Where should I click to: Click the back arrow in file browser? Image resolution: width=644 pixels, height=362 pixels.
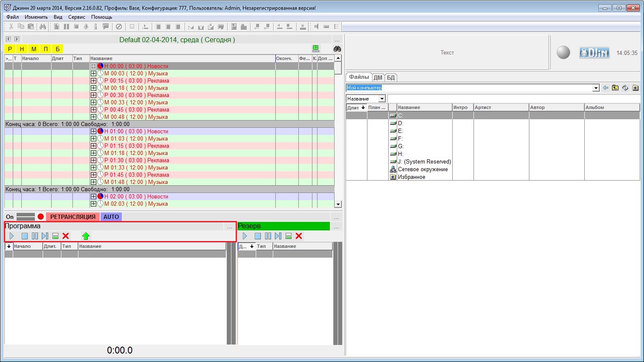click(606, 88)
